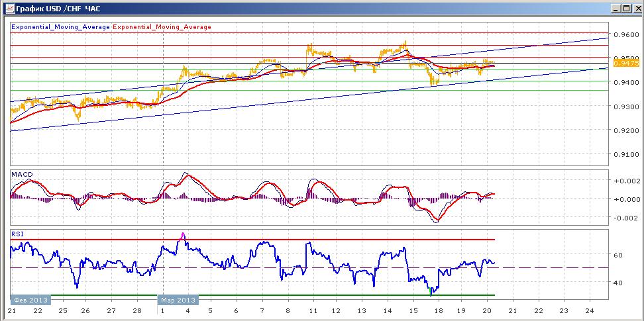This screenshot has height=321, width=644.
Task: Click the Фев 2013 month marker
Action: point(30,300)
